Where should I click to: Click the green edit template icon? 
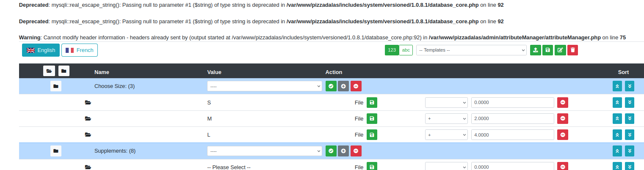tap(560, 50)
